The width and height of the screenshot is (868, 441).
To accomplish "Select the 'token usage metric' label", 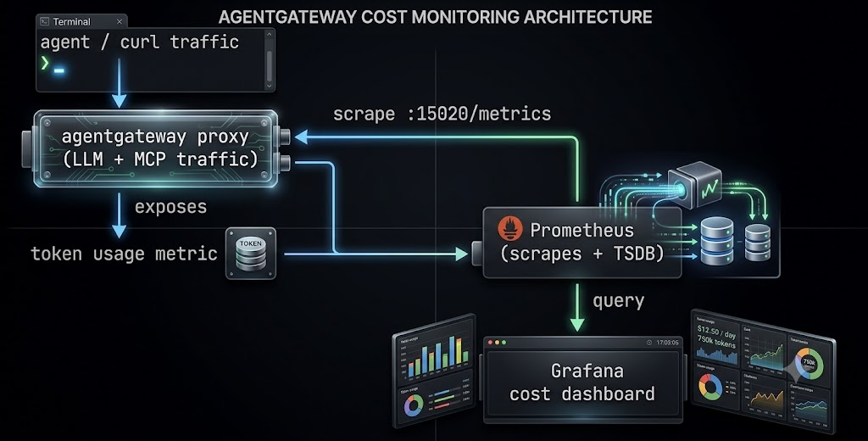I will coord(124,254).
